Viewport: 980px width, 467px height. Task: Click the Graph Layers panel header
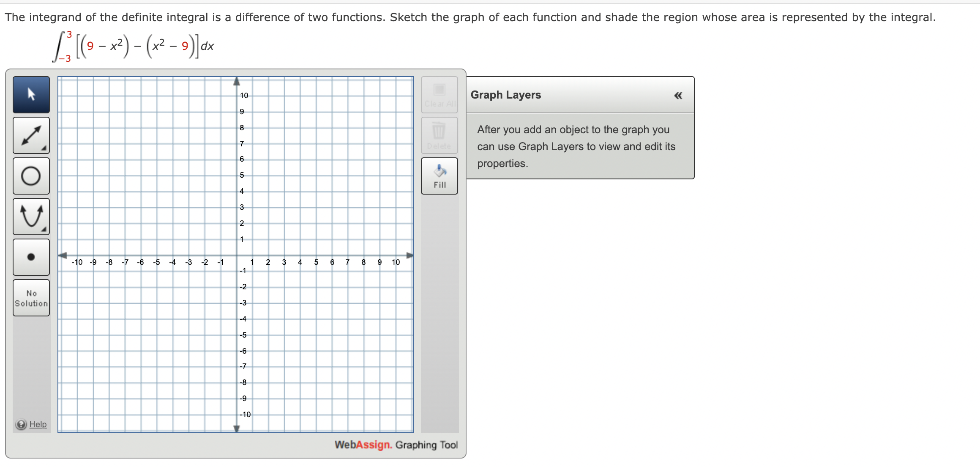[505, 95]
